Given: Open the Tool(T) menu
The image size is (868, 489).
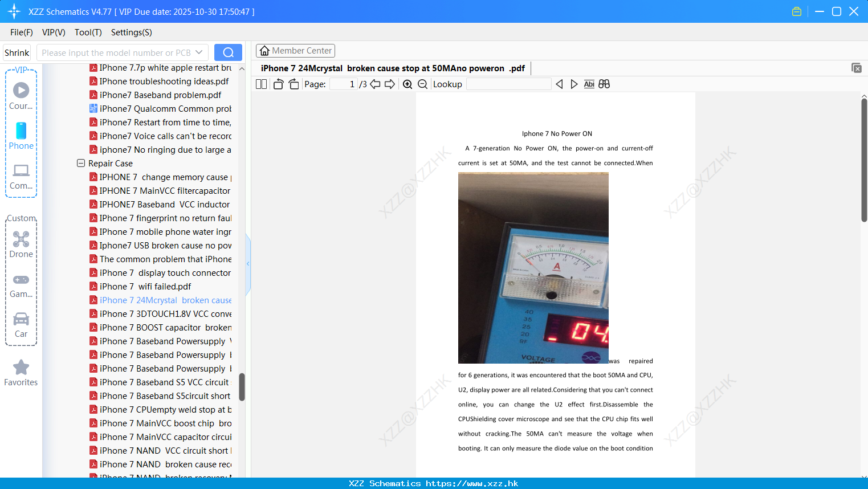Looking at the screenshot, I should click(88, 32).
